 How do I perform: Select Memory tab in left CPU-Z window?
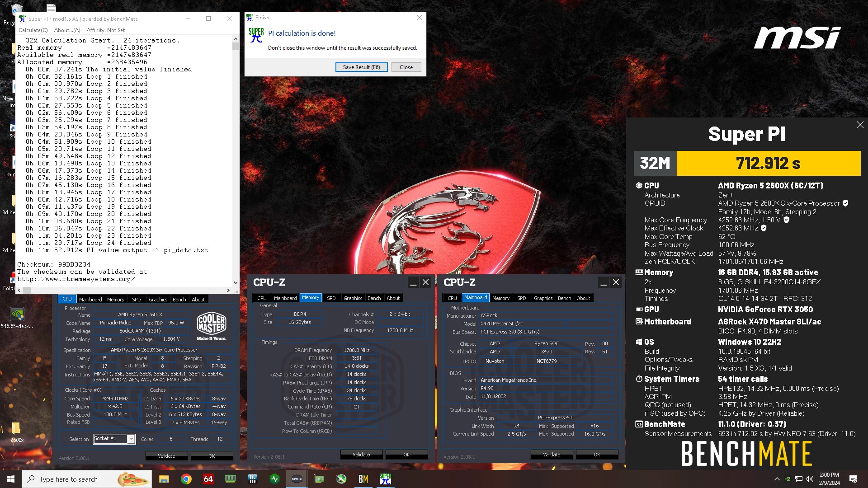(x=116, y=300)
